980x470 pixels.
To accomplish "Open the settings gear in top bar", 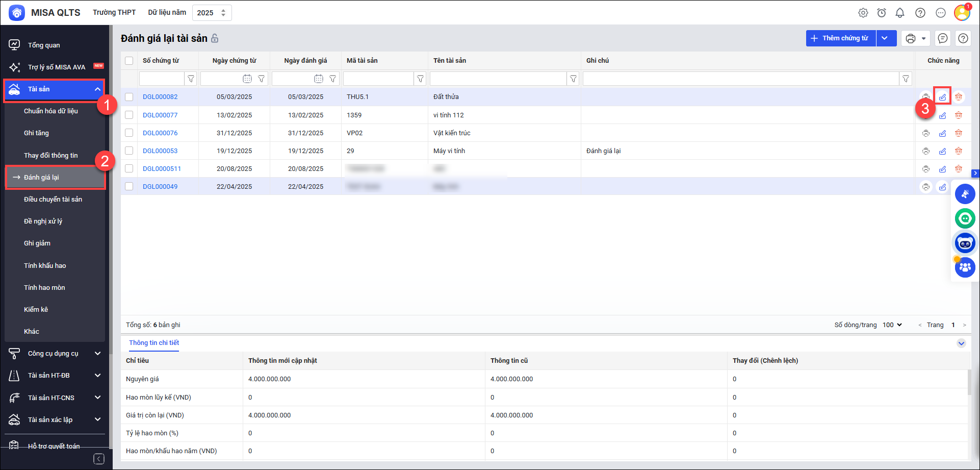I will point(863,13).
